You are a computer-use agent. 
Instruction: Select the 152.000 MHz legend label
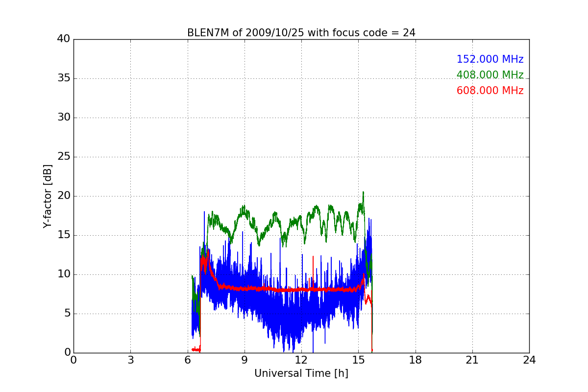[x=490, y=59]
